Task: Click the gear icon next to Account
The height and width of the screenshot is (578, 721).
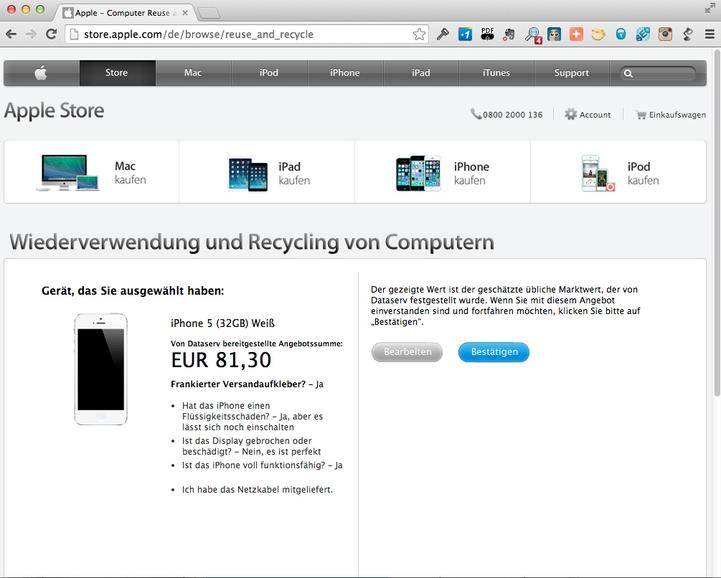Action: (x=571, y=114)
